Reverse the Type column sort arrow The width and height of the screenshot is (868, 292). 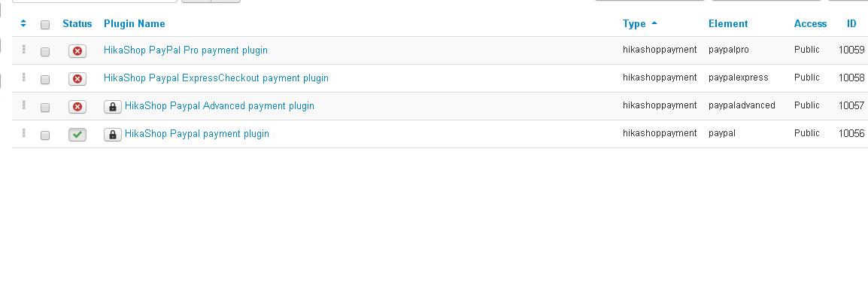coord(654,23)
